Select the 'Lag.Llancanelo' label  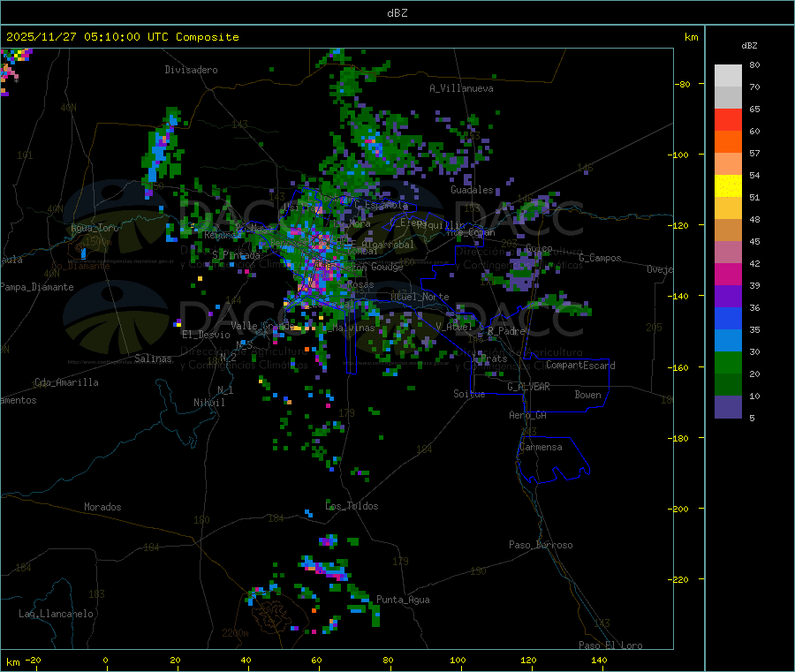57,614
